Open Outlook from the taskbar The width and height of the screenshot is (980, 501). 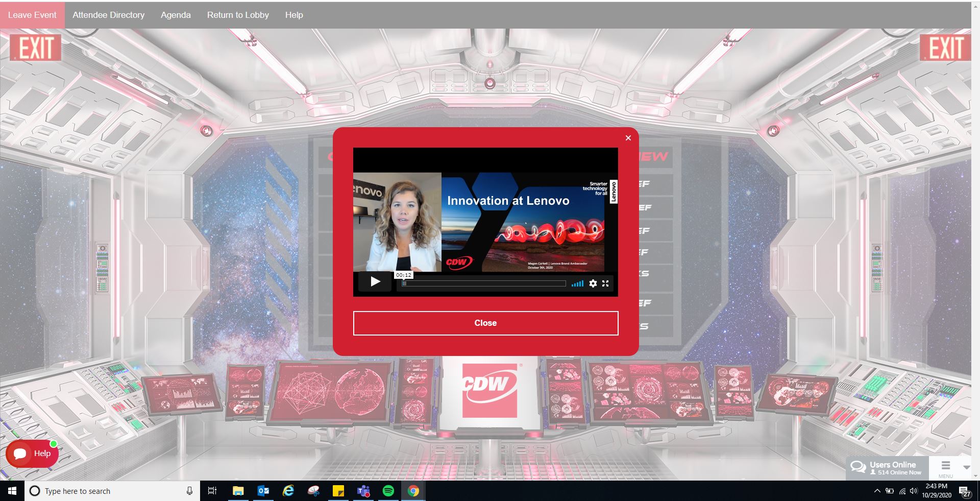pyautogui.click(x=263, y=491)
